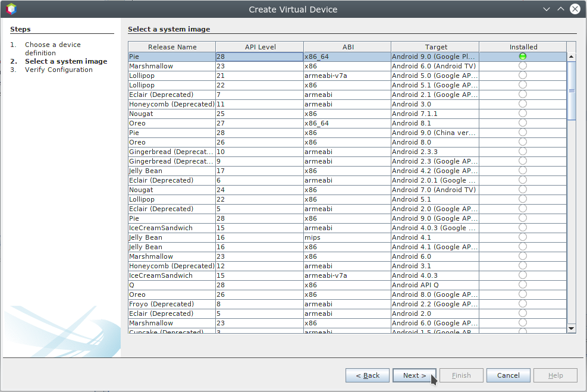The height and width of the screenshot is (392, 587).
Task: Cancel the virtual device creation
Action: (x=508, y=375)
